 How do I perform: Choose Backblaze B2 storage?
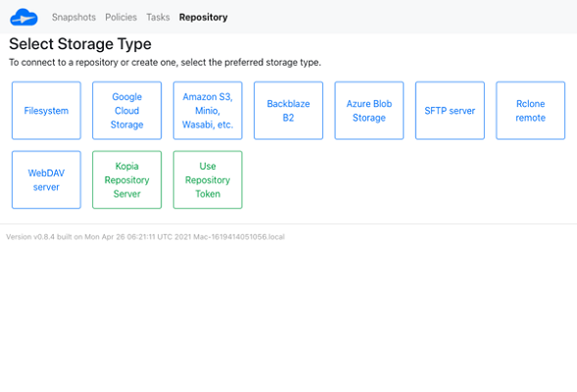[x=288, y=111]
